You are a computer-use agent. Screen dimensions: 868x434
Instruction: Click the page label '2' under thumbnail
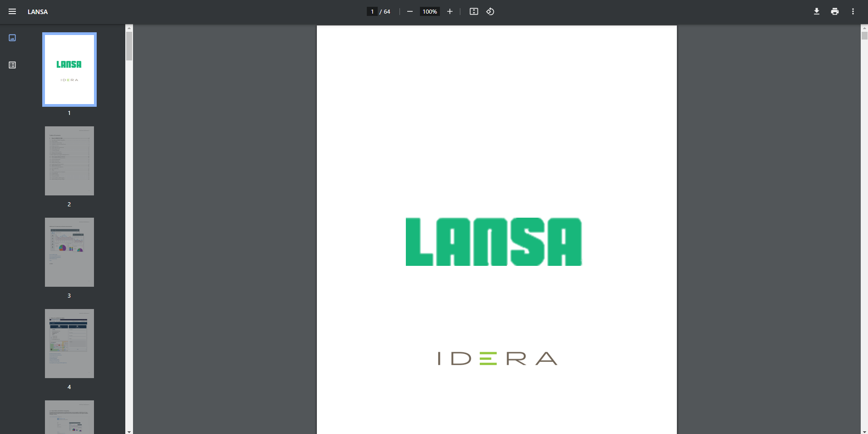pos(69,204)
